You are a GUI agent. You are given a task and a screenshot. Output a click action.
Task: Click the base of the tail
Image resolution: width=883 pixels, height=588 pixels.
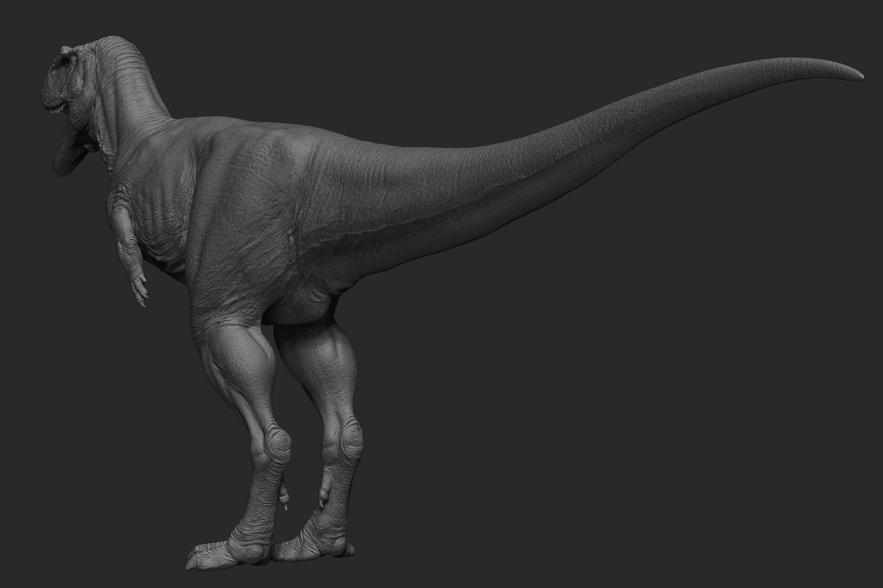pyautogui.click(x=394, y=203)
